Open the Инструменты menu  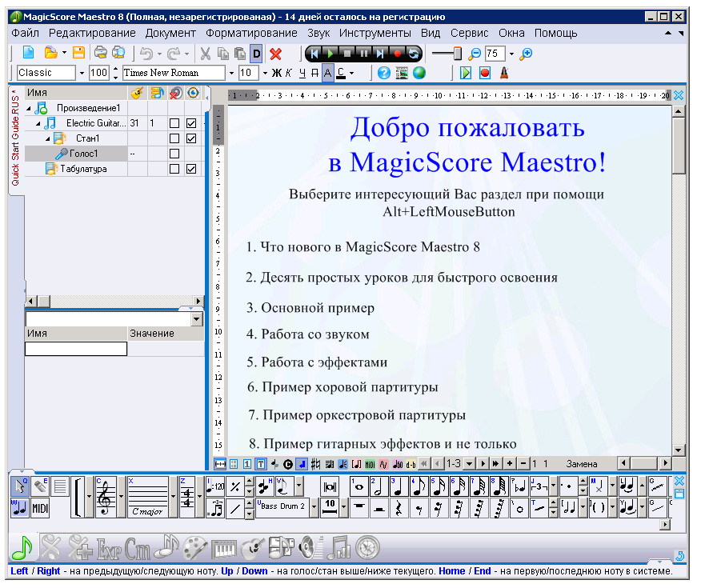375,33
